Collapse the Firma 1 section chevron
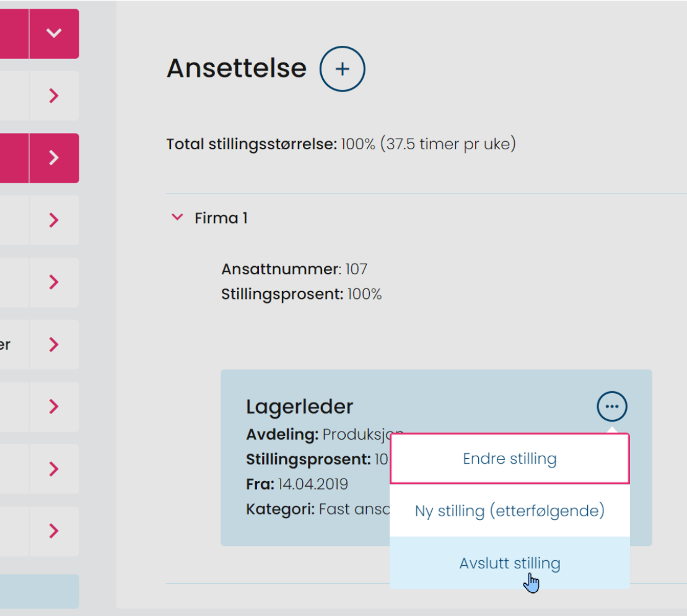Image resolution: width=687 pixels, height=616 pixels. coord(177,217)
